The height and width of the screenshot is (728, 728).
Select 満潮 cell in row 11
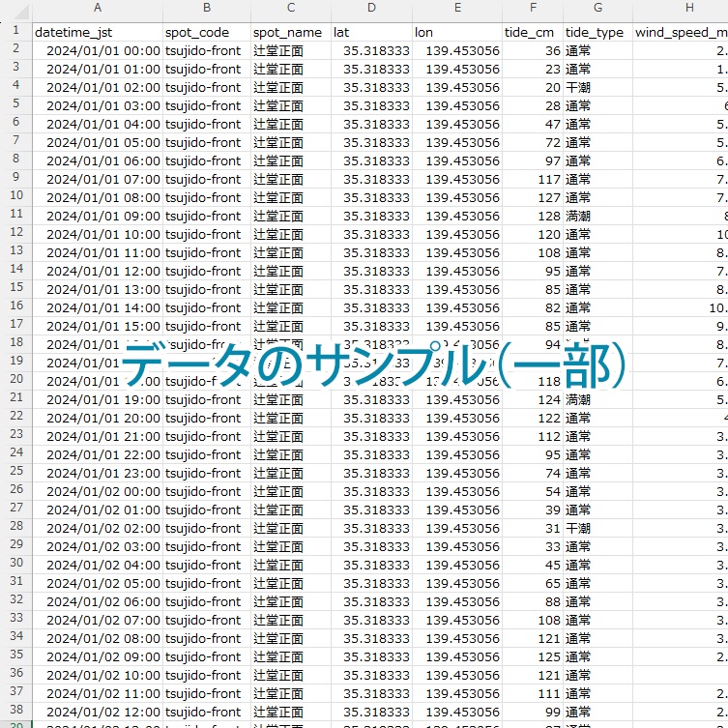pos(598,216)
